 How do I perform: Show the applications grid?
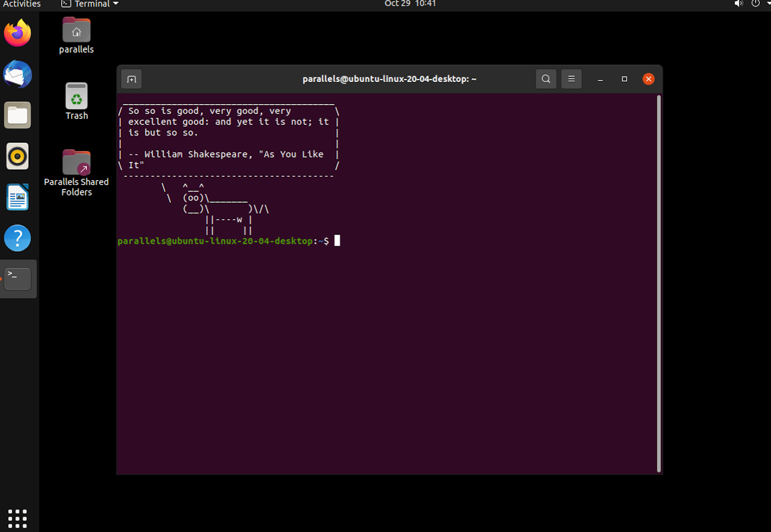[x=18, y=518]
